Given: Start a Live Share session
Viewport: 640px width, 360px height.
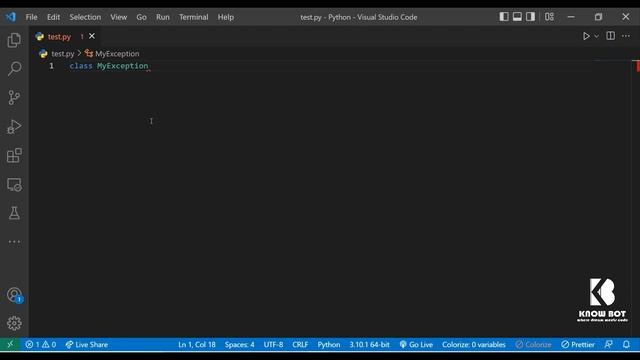Looking at the screenshot, I should pos(87,344).
